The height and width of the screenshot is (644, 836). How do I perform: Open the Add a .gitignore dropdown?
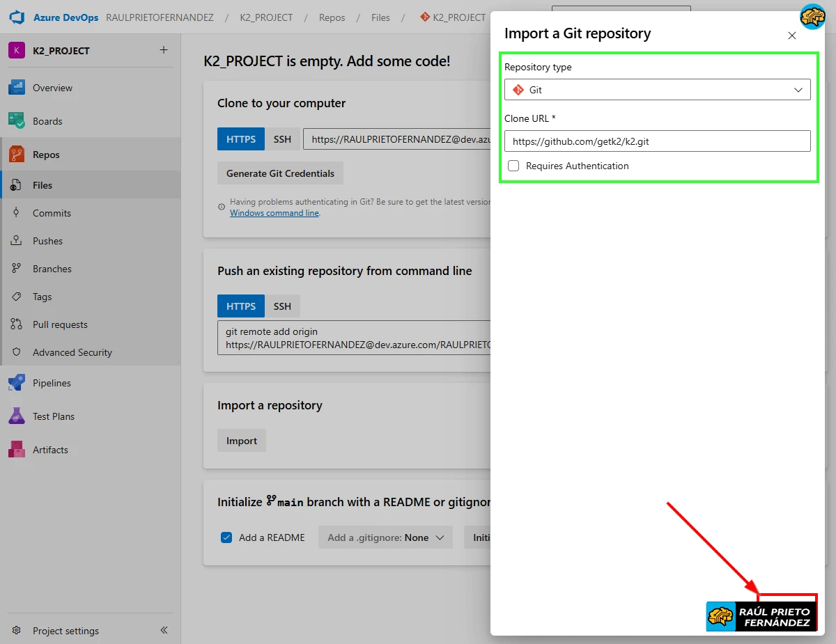tap(385, 537)
